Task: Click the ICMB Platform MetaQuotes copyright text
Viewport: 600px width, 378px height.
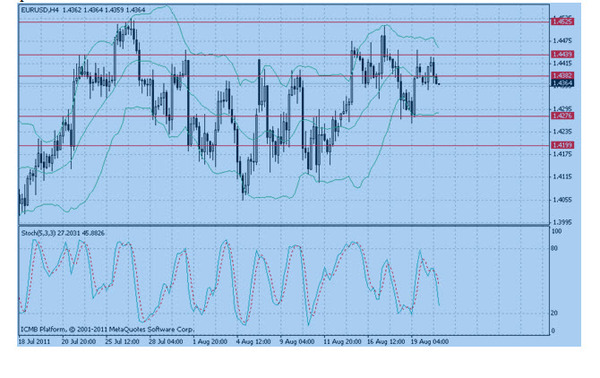Action: click(x=108, y=329)
